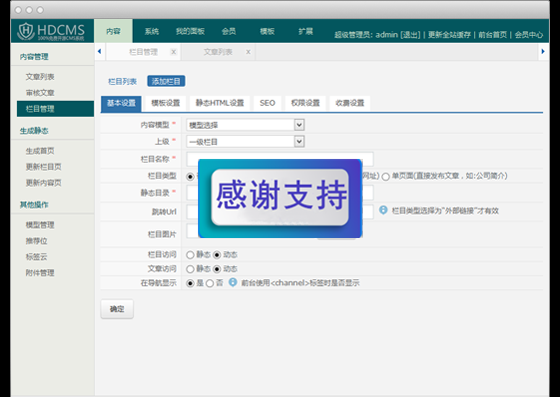Click 更新全站缓存 link
The height and width of the screenshot is (397, 560).
click(x=449, y=35)
